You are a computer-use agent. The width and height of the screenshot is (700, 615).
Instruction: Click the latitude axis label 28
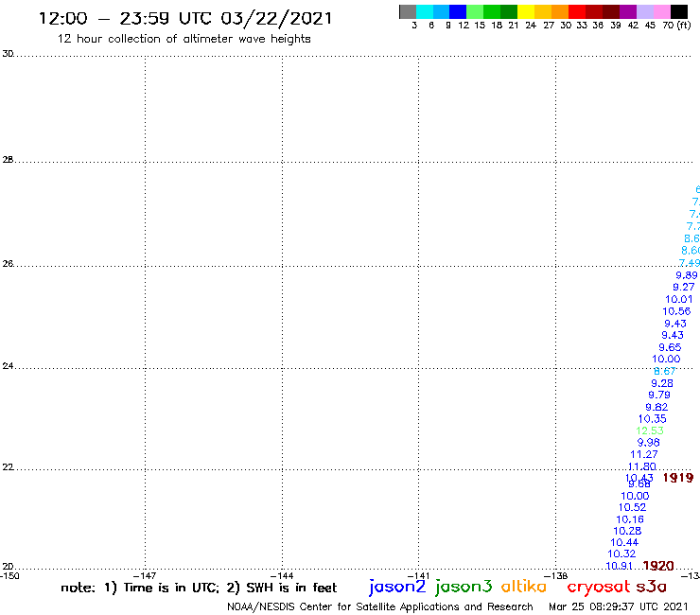[8, 160]
